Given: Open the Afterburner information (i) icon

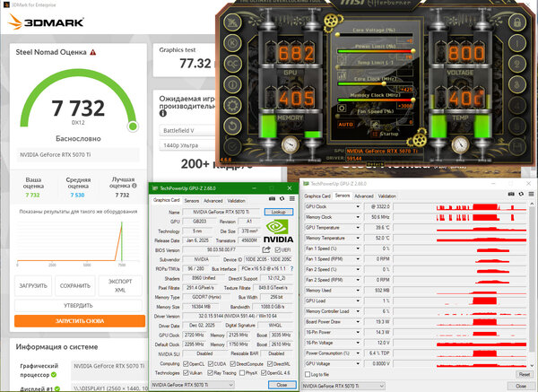Looking at the screenshot, I should pos(232,84).
